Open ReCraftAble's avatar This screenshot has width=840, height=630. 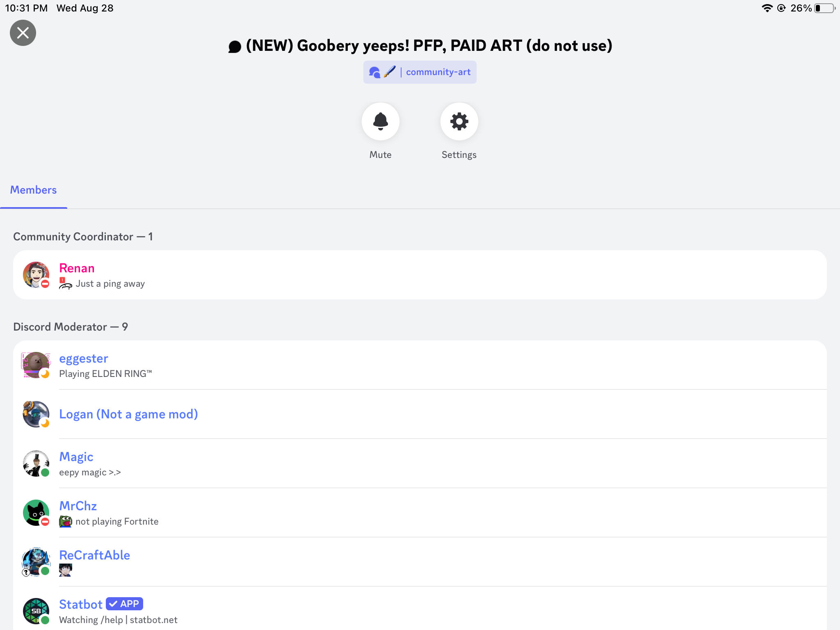click(36, 562)
